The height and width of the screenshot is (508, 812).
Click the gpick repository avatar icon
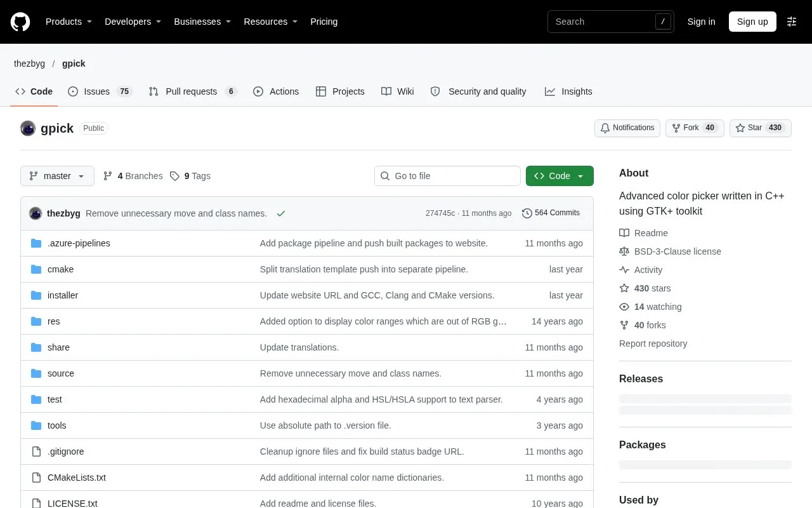(28, 128)
